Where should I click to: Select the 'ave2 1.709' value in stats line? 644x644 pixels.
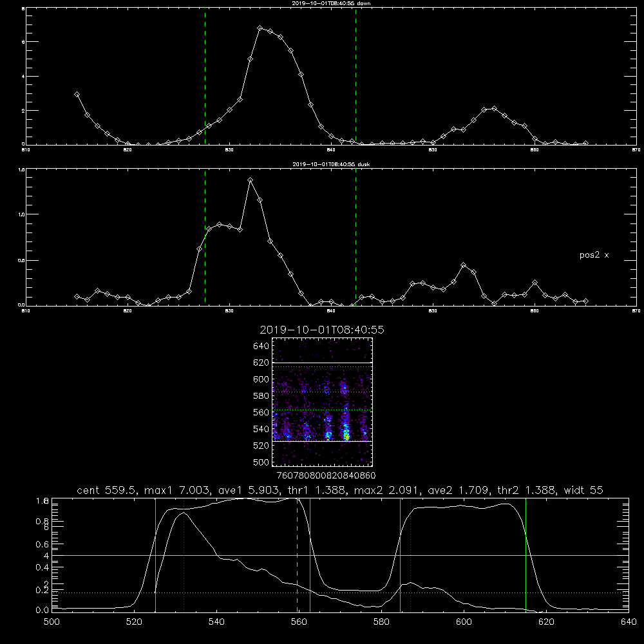click(457, 490)
